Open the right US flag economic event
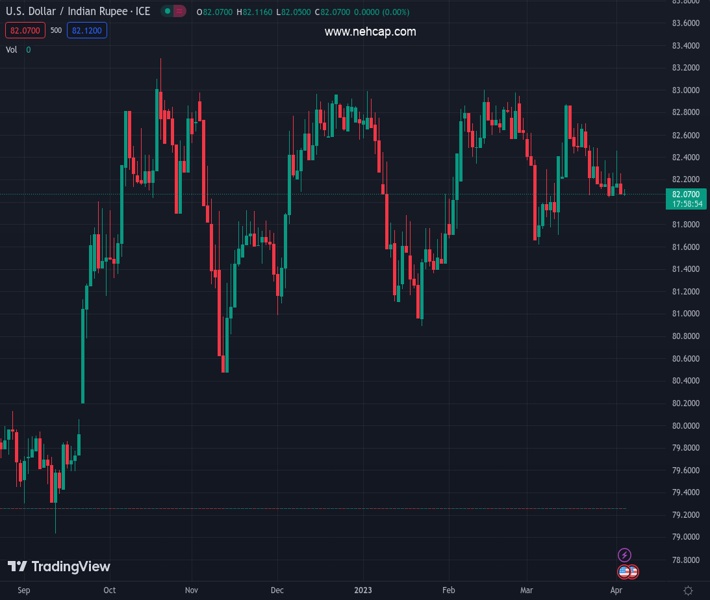 [x=633, y=572]
